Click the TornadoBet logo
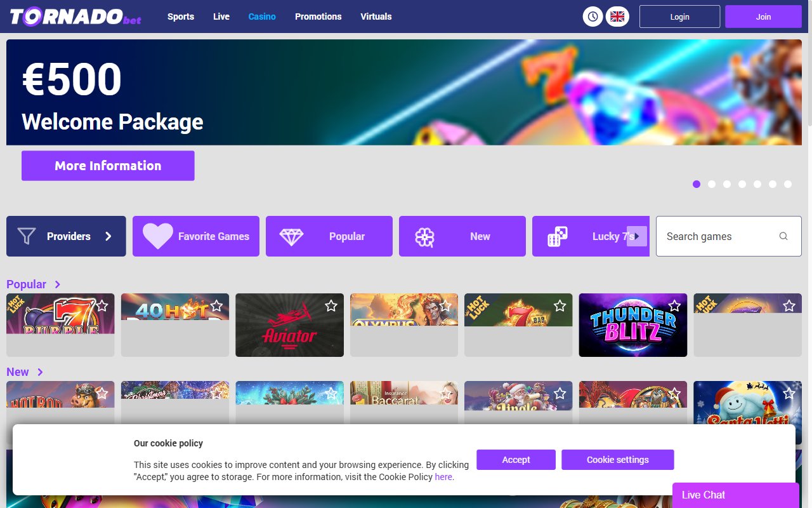Viewport: 812px width, 508px height. click(75, 17)
